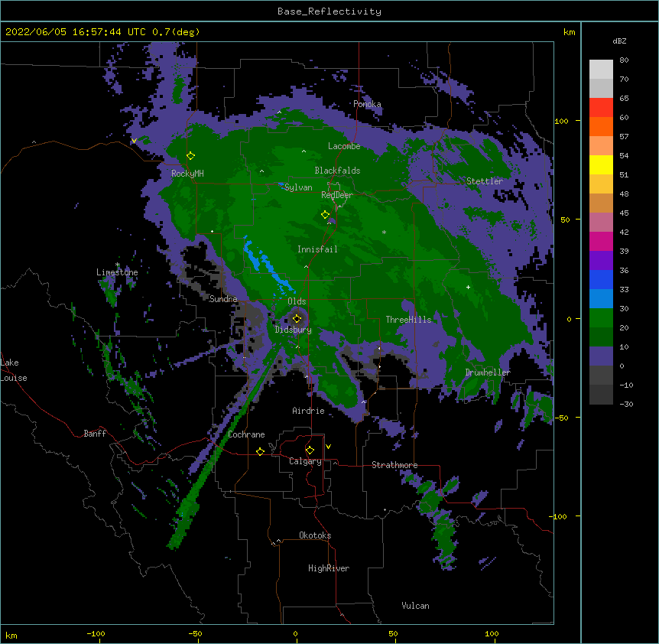Click the HighRiver label

pyautogui.click(x=329, y=568)
